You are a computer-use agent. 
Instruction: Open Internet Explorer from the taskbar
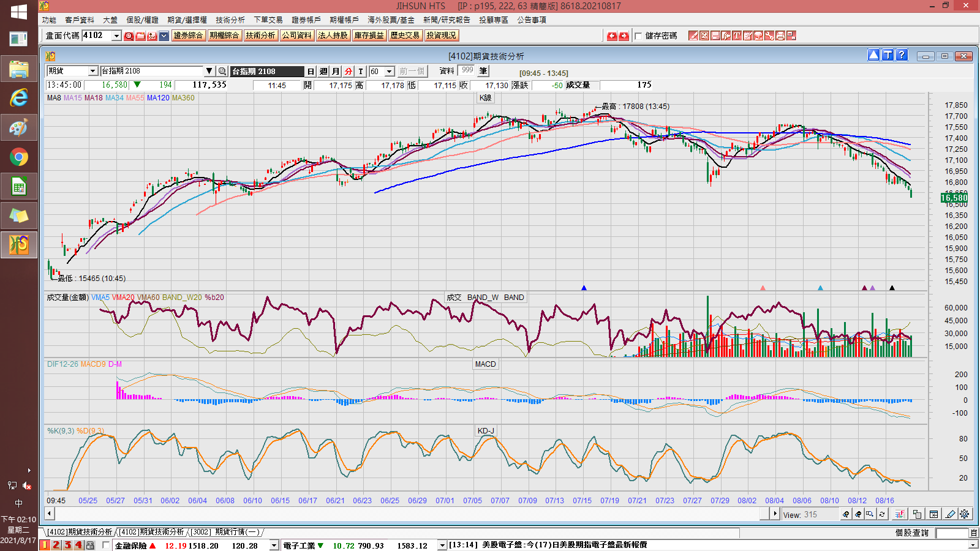[19, 98]
